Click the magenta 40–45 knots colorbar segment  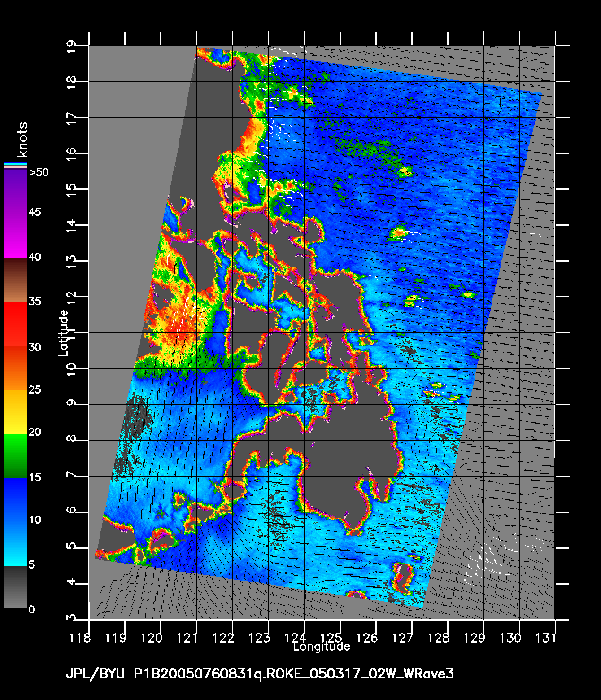pos(16,236)
